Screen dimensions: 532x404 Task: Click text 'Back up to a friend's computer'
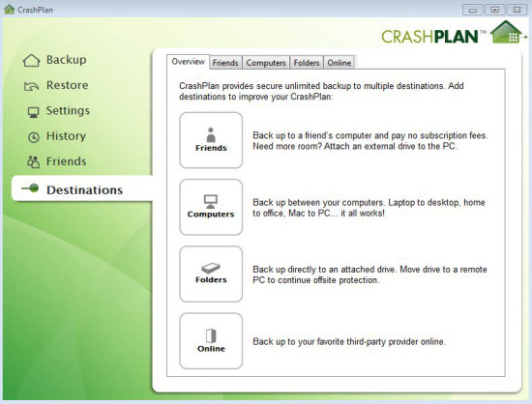[312, 135]
